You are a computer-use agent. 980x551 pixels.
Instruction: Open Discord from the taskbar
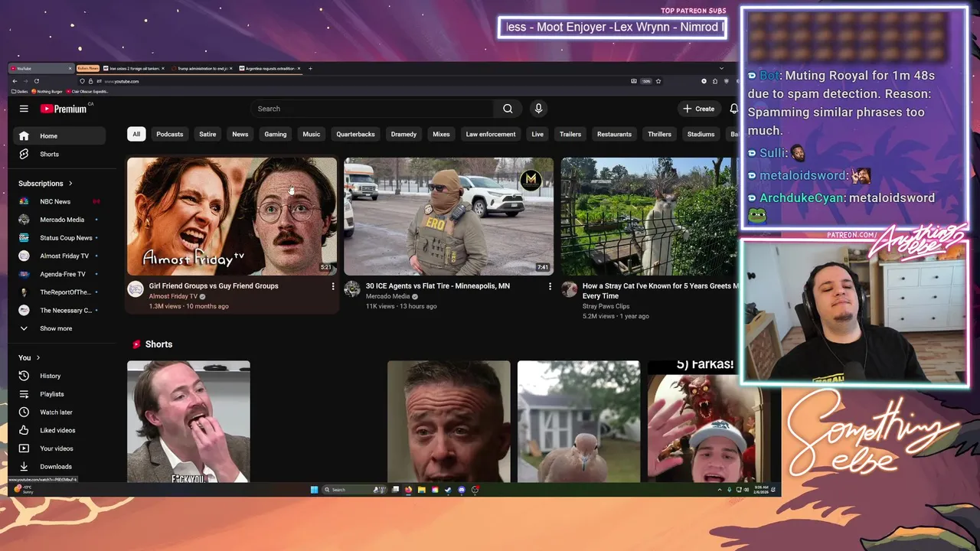coord(461,490)
